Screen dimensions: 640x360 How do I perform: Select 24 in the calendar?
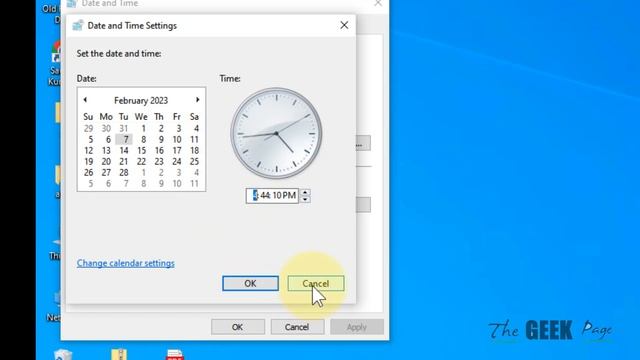click(177, 162)
